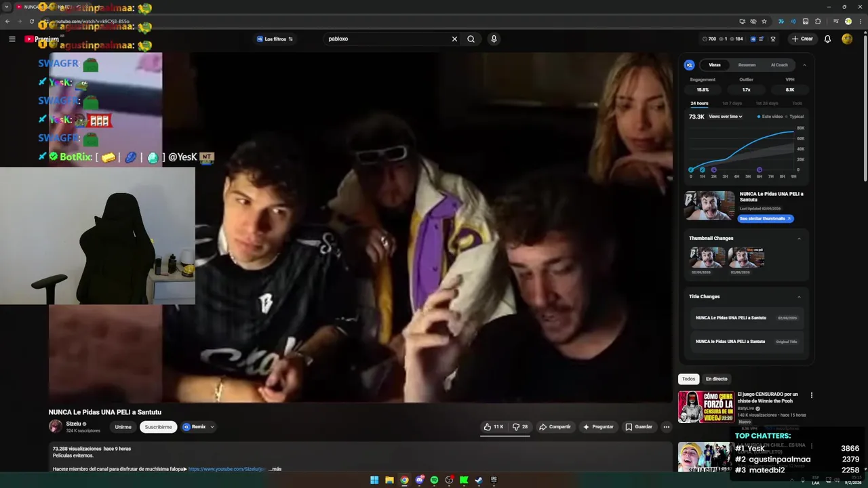Click the install/cast screen icon in address bar
Viewport: 868px width, 488px height.
coord(743,21)
